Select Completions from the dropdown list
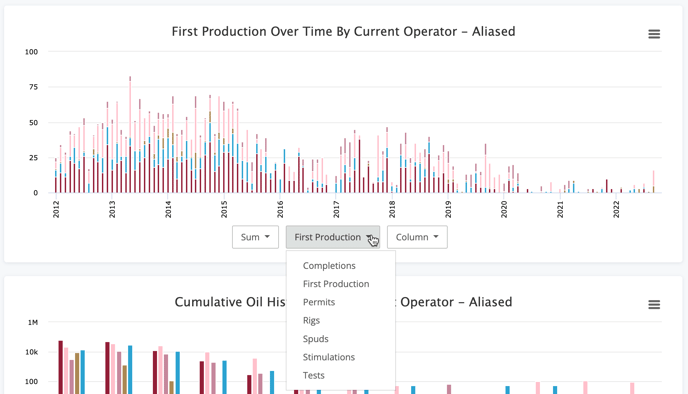This screenshot has height=394, width=688. (329, 265)
